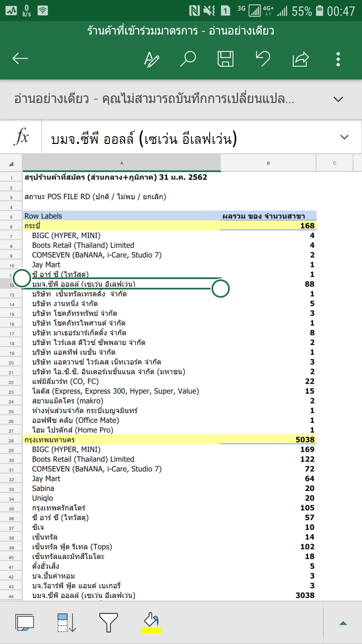Select the 'บจ.วีอาร์พี ฟู้ด แอนด์ เบเกอรี่' cell
The image size is (362, 644).
tap(121, 586)
